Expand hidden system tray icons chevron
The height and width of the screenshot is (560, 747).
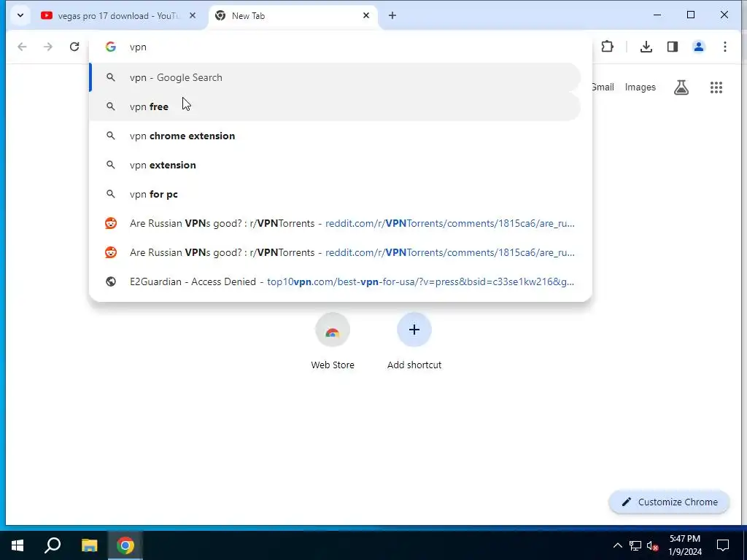point(617,545)
